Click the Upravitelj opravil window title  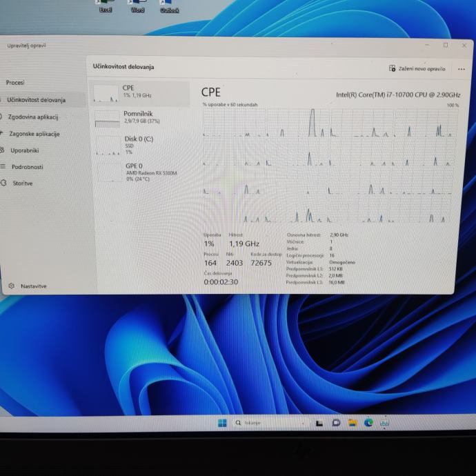(26, 46)
